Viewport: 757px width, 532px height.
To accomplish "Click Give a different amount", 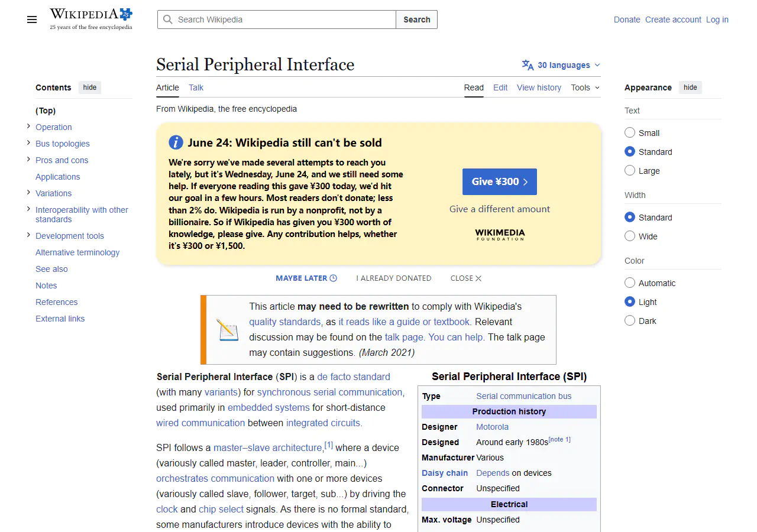I will click(500, 209).
